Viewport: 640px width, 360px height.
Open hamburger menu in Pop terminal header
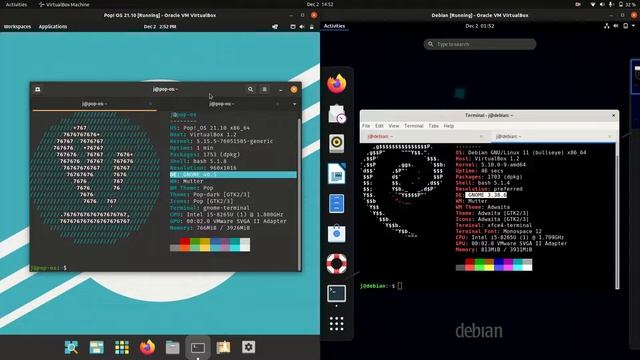pyautogui.click(x=264, y=89)
